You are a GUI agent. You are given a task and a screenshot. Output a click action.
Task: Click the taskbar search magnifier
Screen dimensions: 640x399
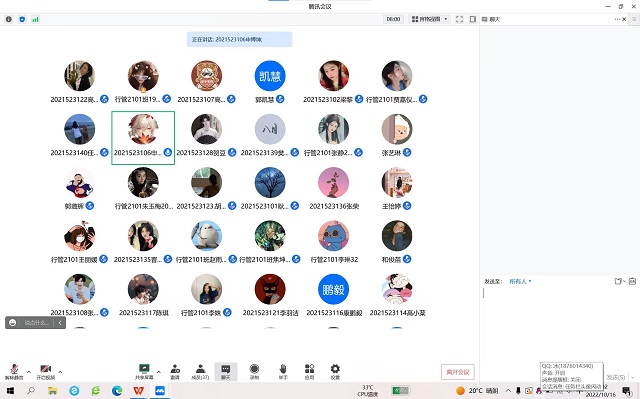tap(31, 391)
